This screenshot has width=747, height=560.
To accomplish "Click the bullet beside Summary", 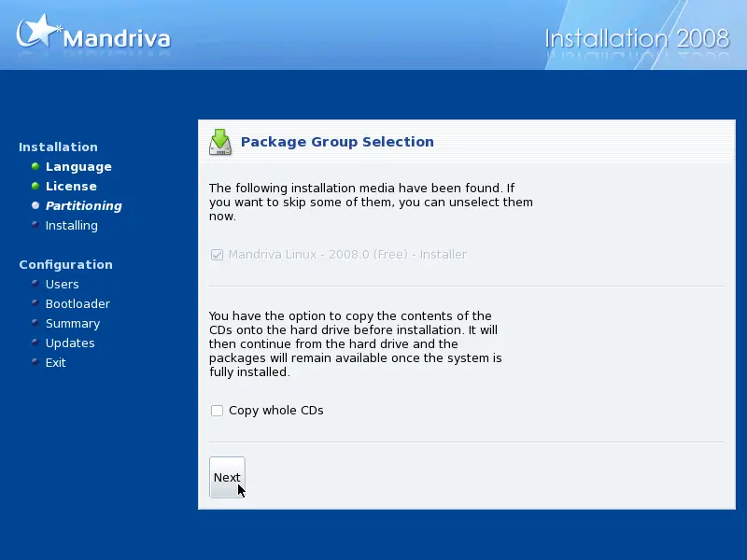I will click(x=35, y=322).
